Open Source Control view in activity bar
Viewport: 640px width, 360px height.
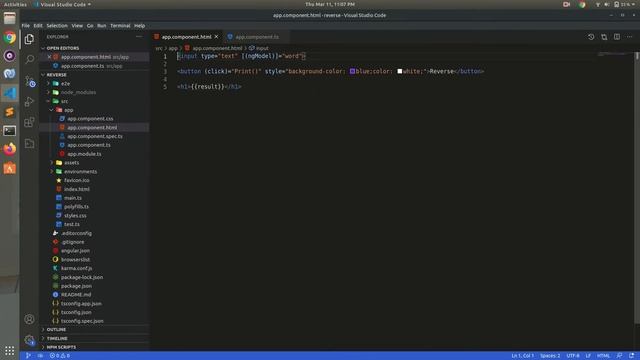[29, 81]
